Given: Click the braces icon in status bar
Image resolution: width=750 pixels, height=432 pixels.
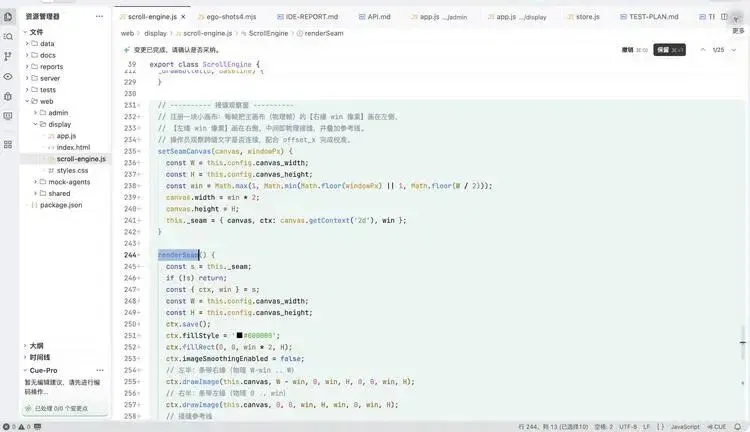Looking at the screenshot, I should (661, 427).
